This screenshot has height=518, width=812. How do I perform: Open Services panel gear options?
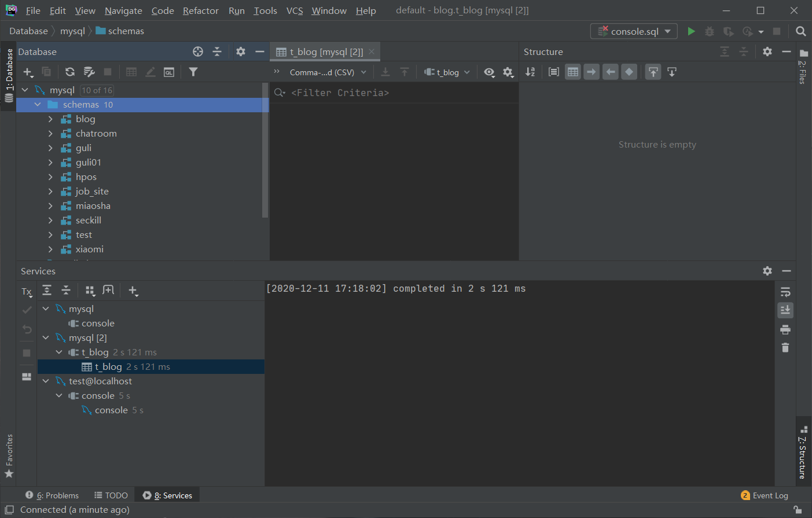click(x=767, y=271)
